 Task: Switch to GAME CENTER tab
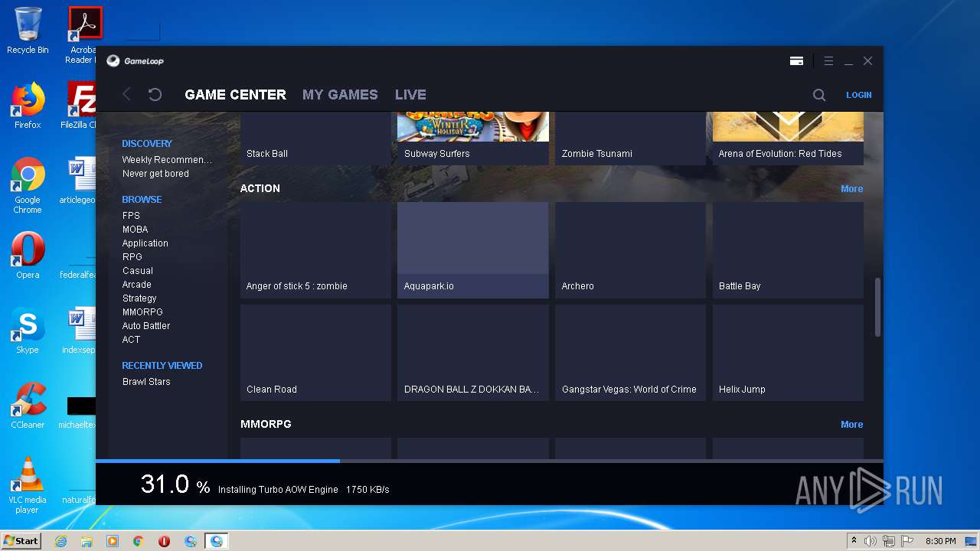tap(235, 95)
